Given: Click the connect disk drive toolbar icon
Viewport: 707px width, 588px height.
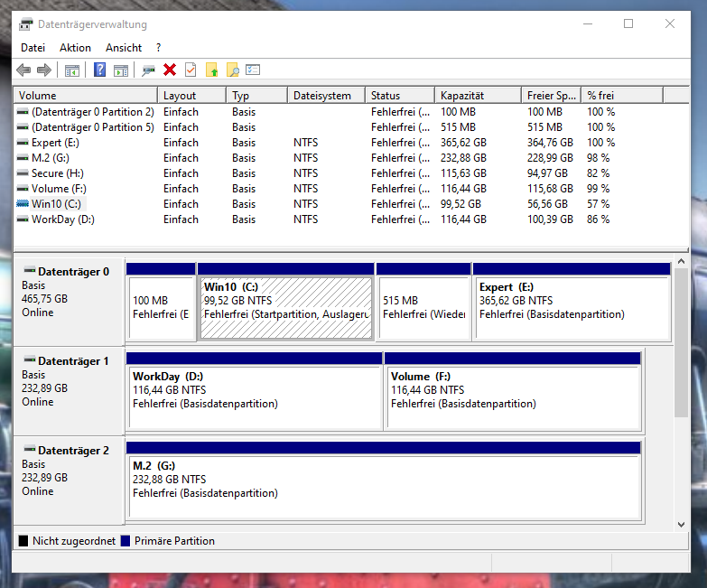Looking at the screenshot, I should tap(148, 70).
